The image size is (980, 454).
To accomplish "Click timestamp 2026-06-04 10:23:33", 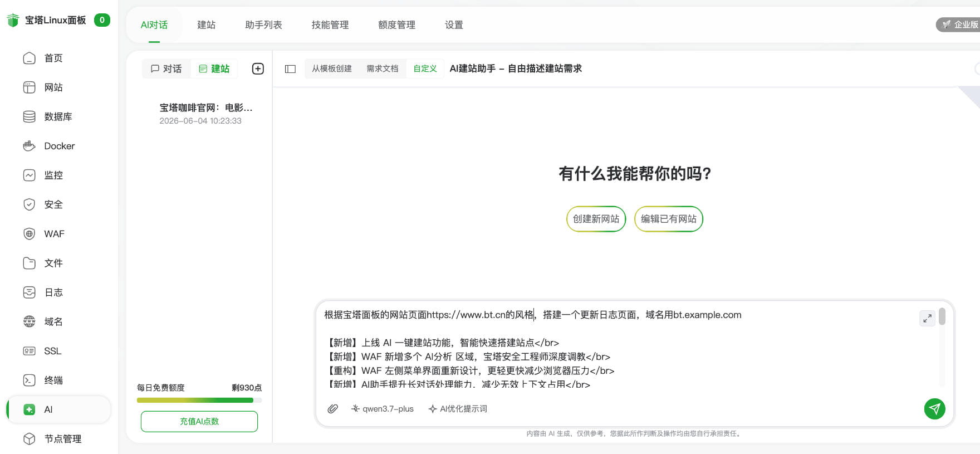I will (200, 121).
